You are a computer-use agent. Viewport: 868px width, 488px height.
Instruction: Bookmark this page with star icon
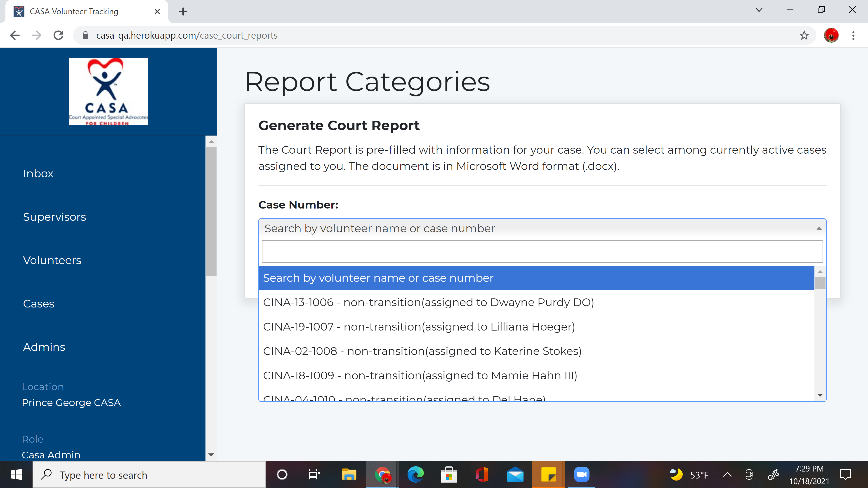pos(804,35)
